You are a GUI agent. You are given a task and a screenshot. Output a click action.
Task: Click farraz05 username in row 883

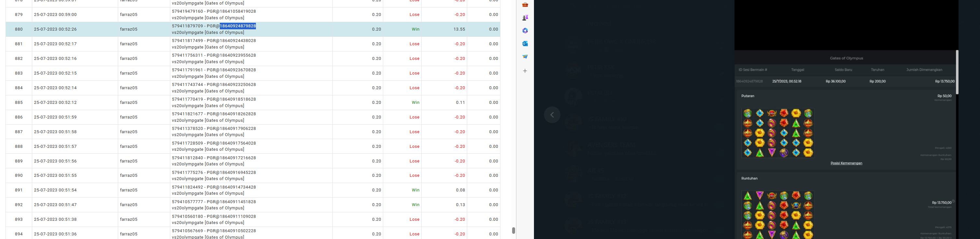coord(129,73)
